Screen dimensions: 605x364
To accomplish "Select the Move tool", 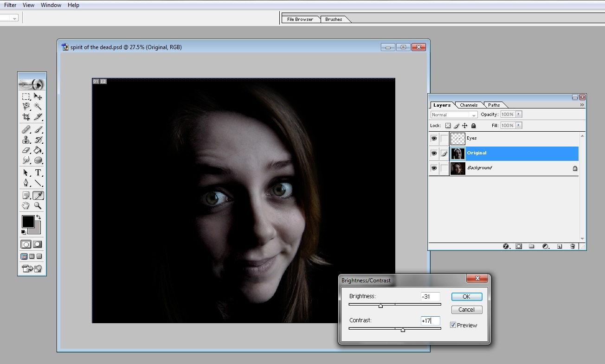I will click(x=38, y=97).
